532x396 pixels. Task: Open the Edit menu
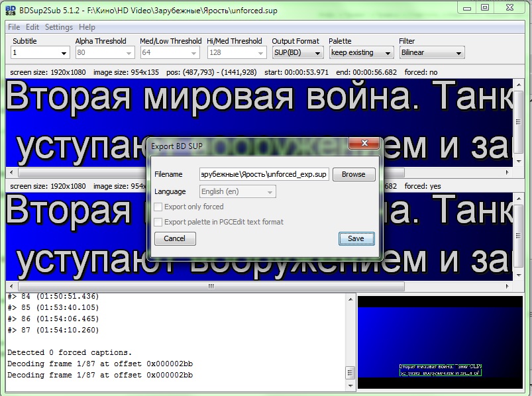(32, 27)
